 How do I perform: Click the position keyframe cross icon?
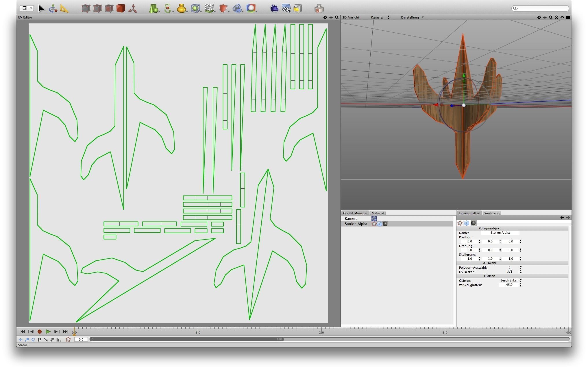pyautogui.click(x=21, y=340)
